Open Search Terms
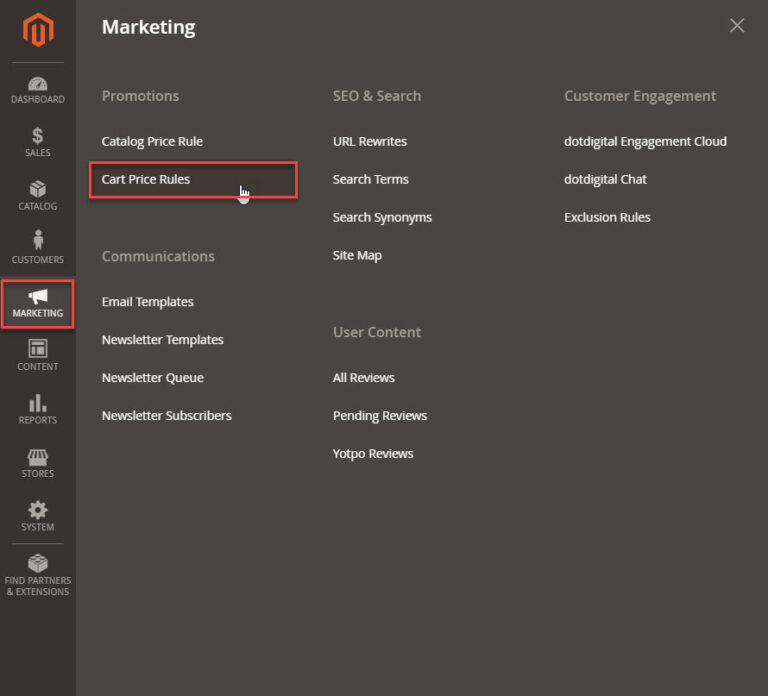Viewport: 768px width, 696px height. point(371,179)
